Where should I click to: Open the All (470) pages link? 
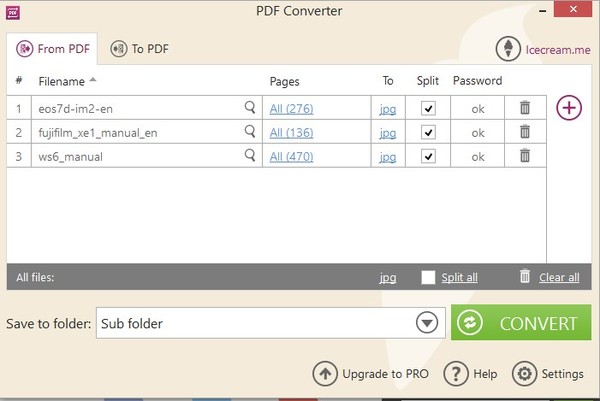(292, 156)
